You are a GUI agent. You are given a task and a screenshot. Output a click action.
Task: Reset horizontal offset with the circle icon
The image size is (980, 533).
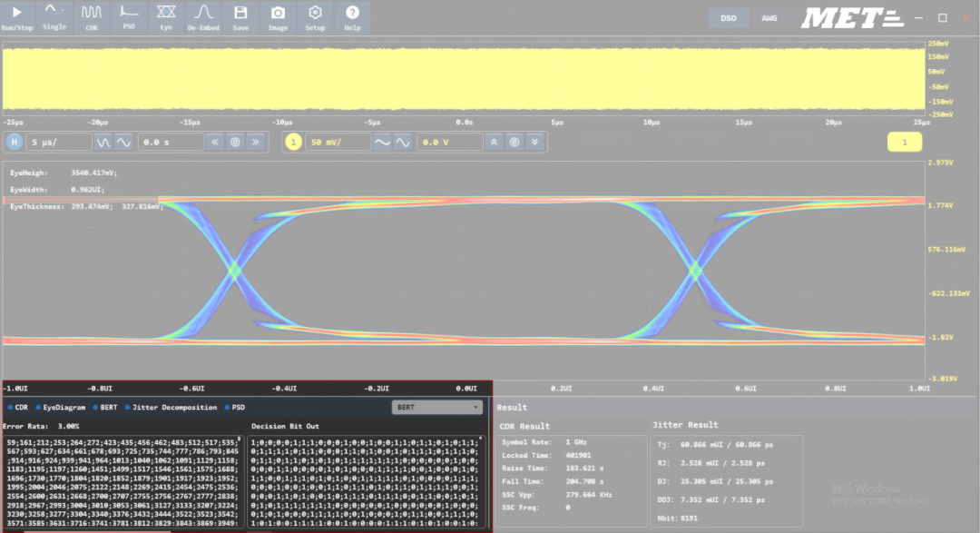235,142
